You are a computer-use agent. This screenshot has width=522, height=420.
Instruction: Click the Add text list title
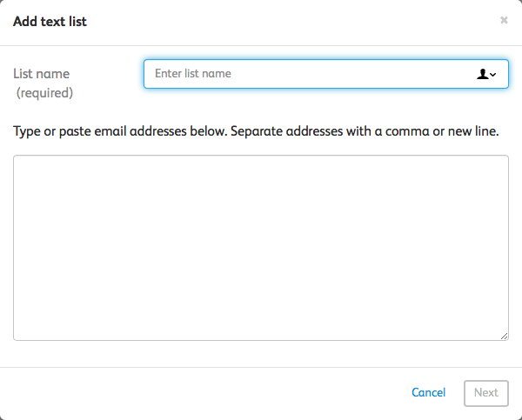tap(50, 21)
